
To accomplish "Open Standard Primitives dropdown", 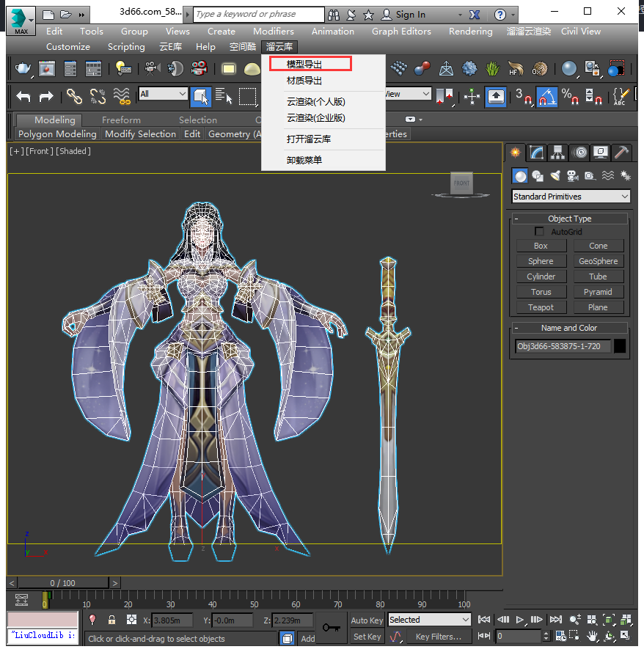I will (x=571, y=197).
